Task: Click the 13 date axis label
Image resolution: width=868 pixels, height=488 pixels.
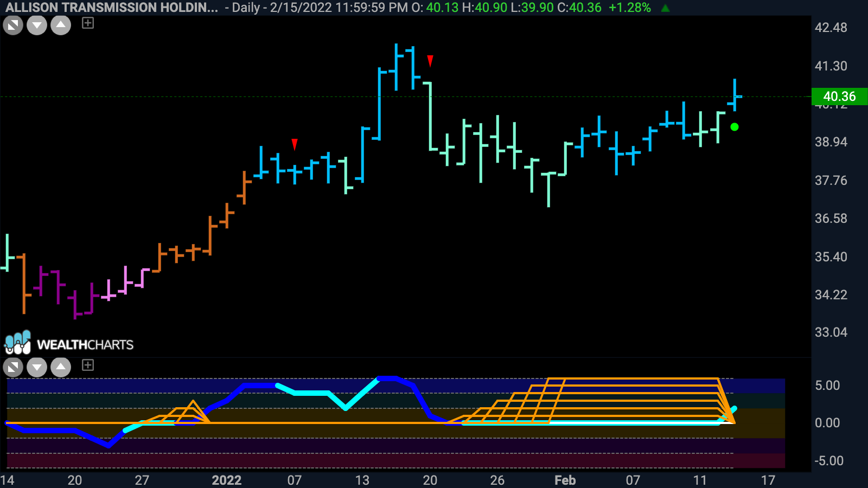Action: [362, 480]
